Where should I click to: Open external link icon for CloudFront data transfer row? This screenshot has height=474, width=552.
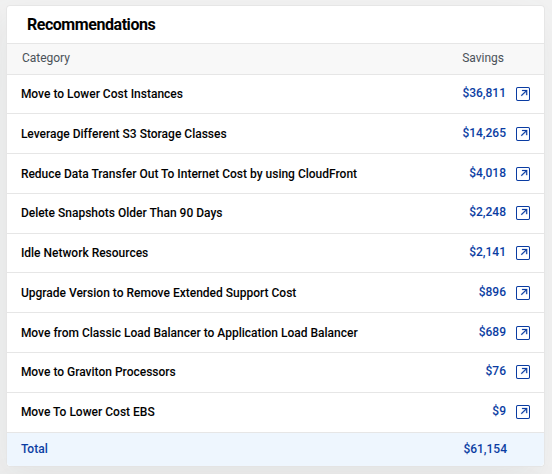(523, 174)
